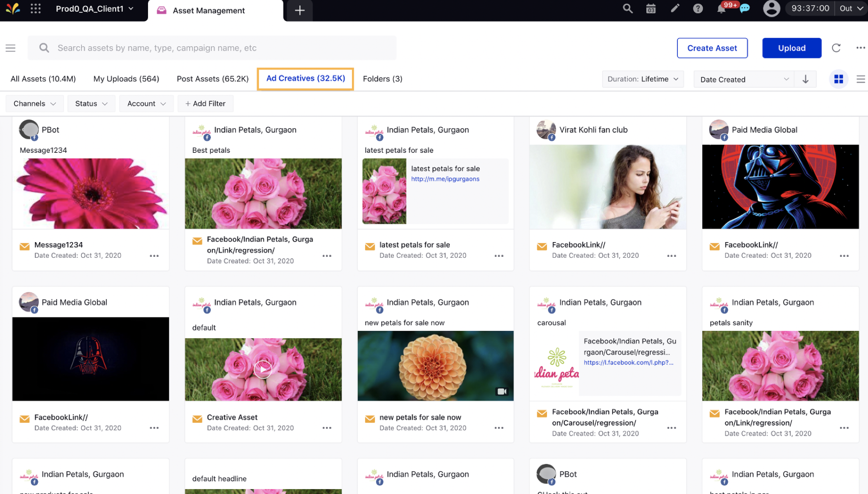This screenshot has width=868, height=494.
Task: Open the woman with phone thumbnail
Action: click(x=608, y=187)
